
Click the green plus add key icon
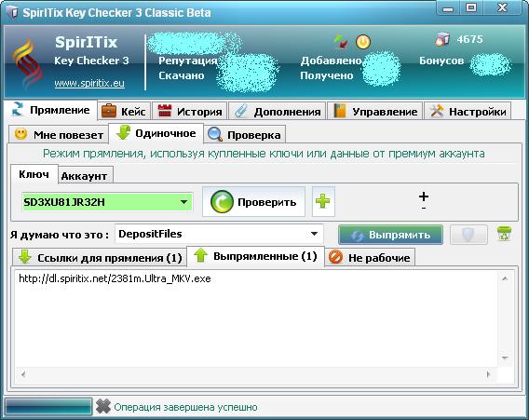[323, 201]
